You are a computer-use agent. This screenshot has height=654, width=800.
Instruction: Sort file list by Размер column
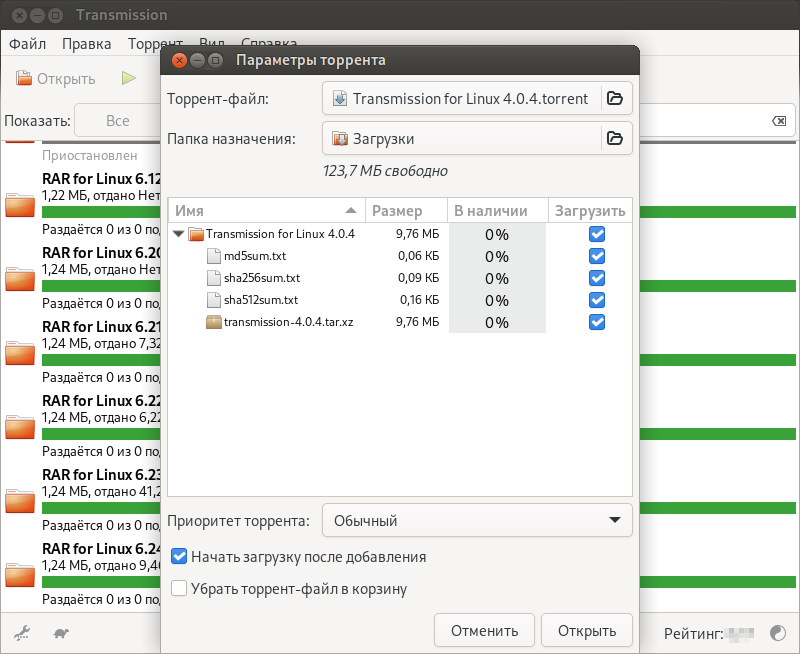pyautogui.click(x=406, y=211)
